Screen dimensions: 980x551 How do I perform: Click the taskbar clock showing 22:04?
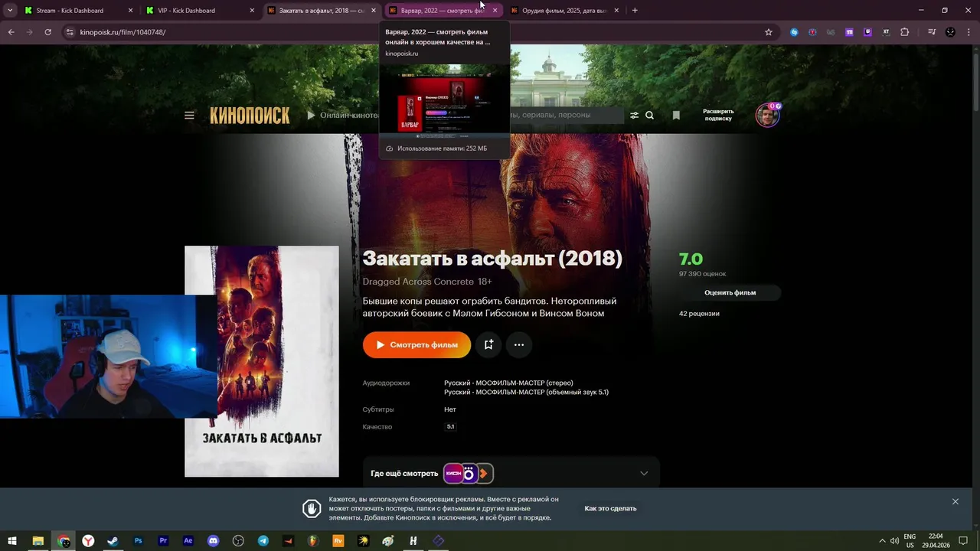click(x=935, y=540)
